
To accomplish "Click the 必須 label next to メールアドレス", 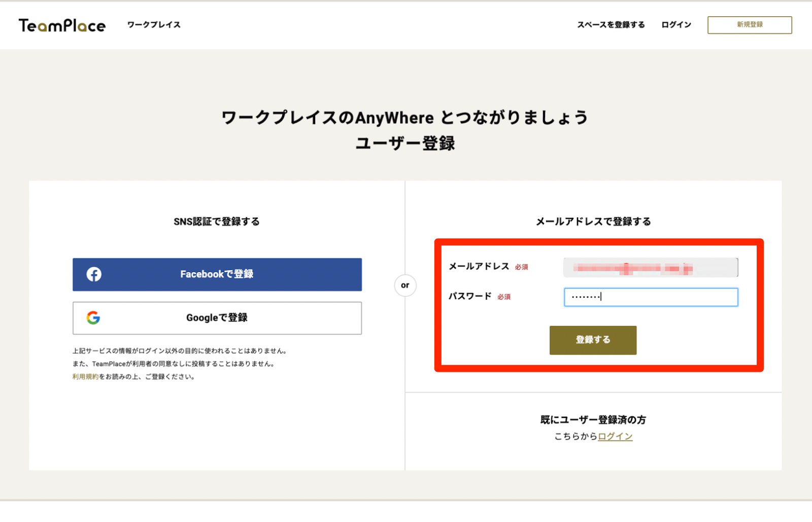I will tap(522, 267).
